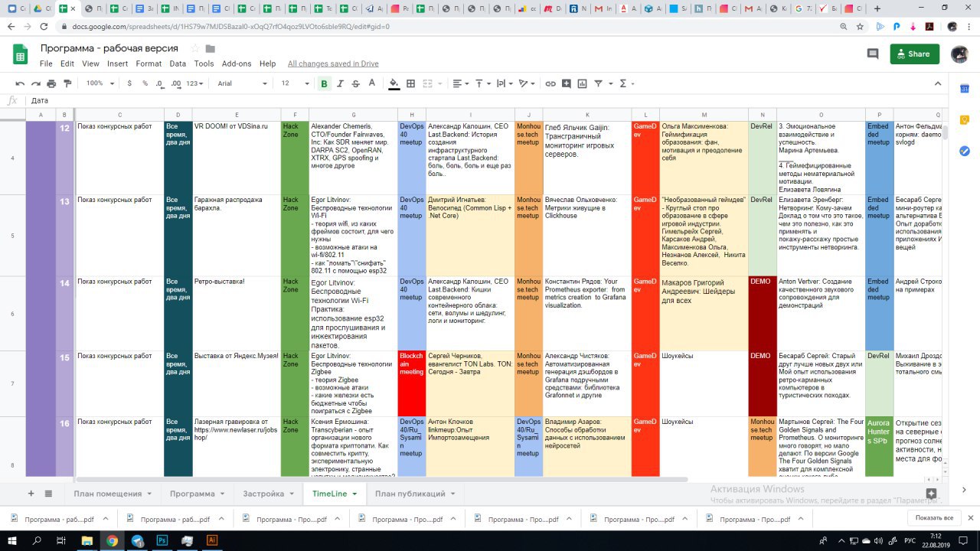The width and height of the screenshot is (980, 551).
Task: Click All changes saved in Drive link
Action: coord(333,64)
